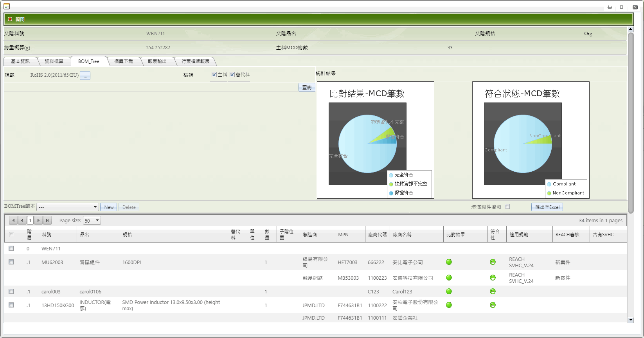Sort by the 比對結果 column header

pos(456,235)
